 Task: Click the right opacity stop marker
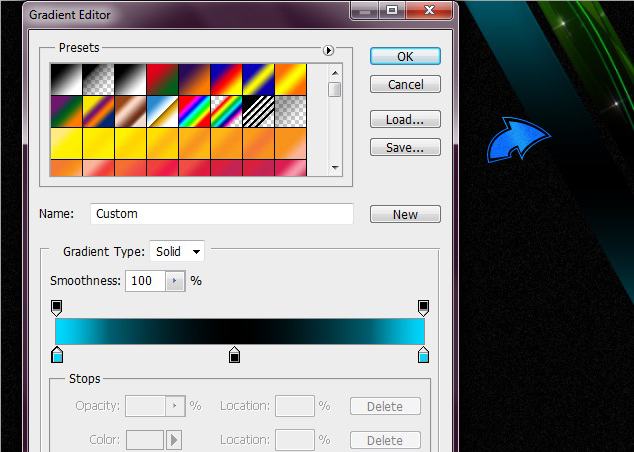424,307
